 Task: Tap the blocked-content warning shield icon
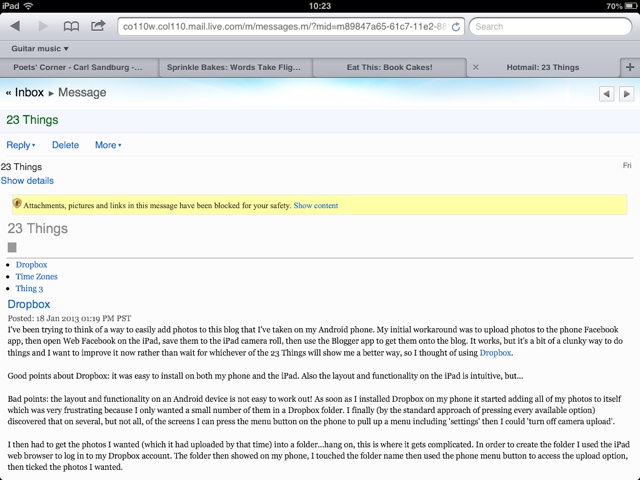tap(17, 203)
